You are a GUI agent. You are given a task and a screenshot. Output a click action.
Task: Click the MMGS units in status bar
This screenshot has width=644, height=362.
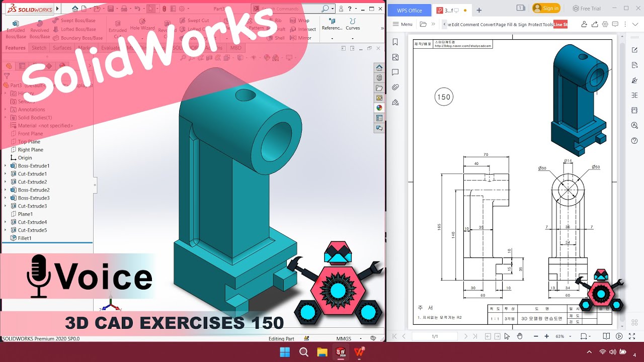coord(344,339)
